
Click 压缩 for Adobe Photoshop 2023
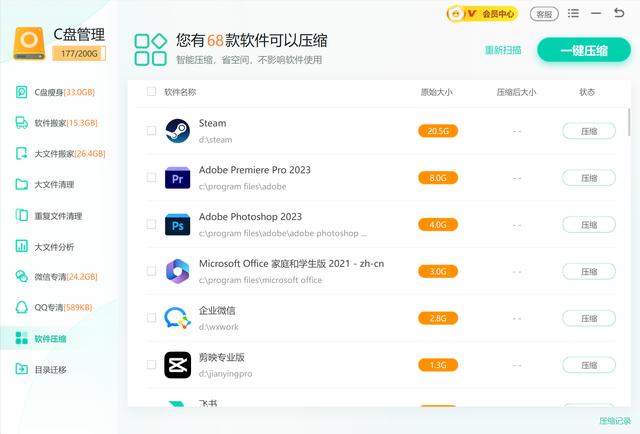click(589, 225)
